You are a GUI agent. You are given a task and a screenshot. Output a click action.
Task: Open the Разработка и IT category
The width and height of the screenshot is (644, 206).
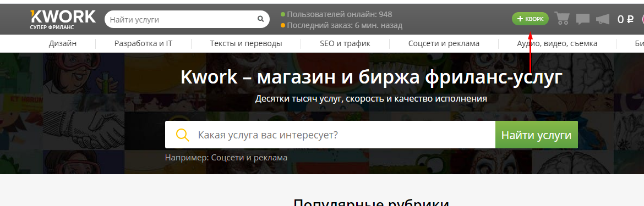point(143,43)
